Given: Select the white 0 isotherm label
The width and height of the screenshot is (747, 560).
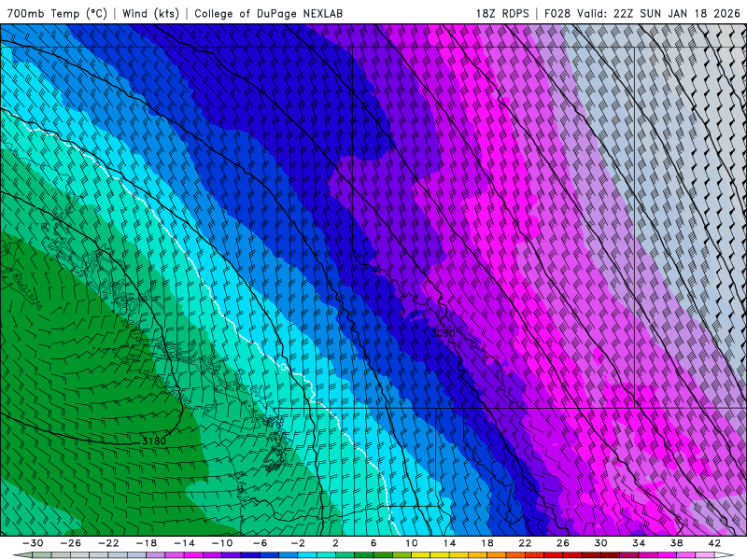Looking at the screenshot, I should click(x=284, y=367).
